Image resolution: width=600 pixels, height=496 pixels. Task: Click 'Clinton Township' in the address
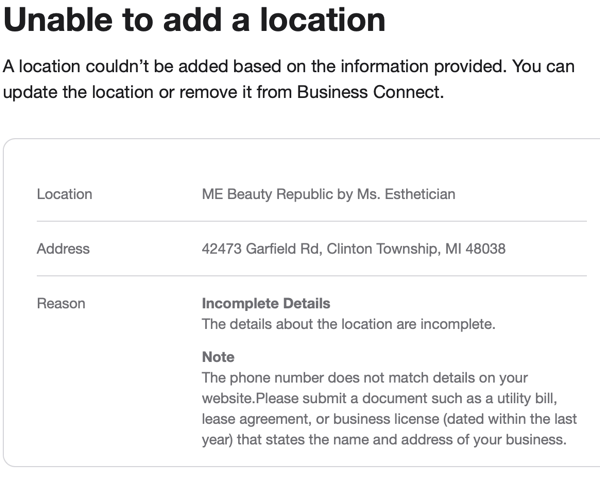[383, 249]
